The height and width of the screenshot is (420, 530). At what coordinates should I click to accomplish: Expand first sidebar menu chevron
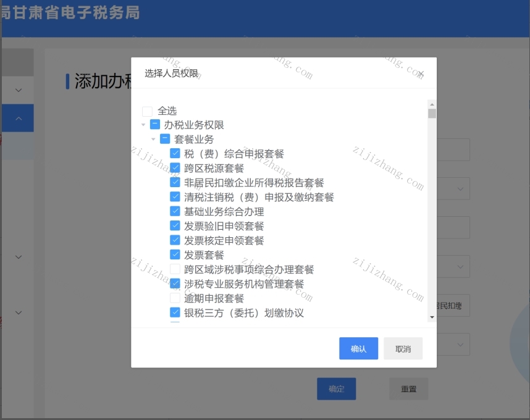click(x=19, y=90)
